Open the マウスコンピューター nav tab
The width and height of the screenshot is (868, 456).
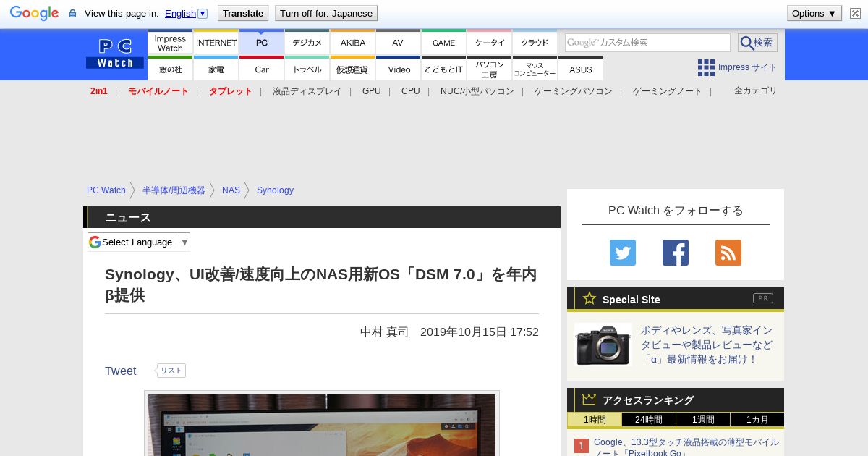click(x=535, y=69)
